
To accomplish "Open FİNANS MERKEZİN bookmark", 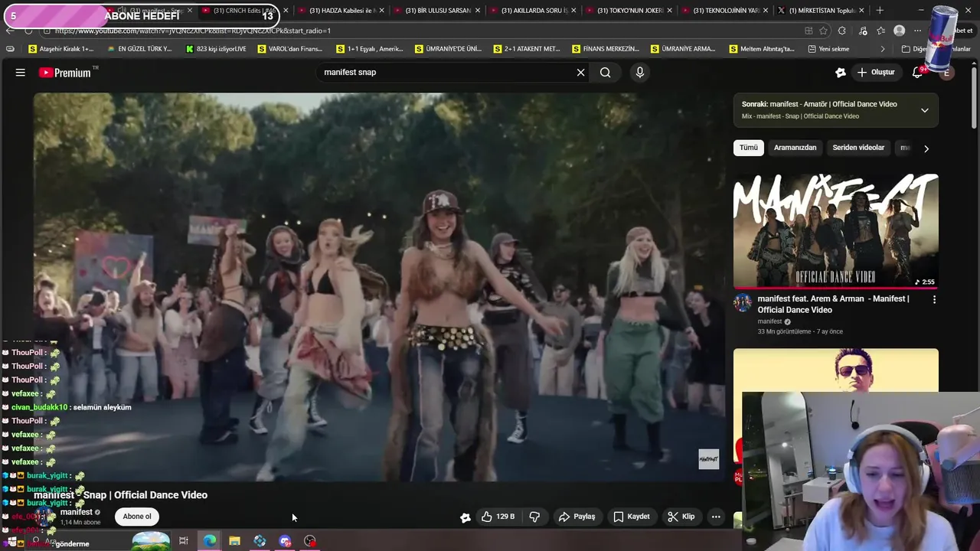I will tap(606, 49).
